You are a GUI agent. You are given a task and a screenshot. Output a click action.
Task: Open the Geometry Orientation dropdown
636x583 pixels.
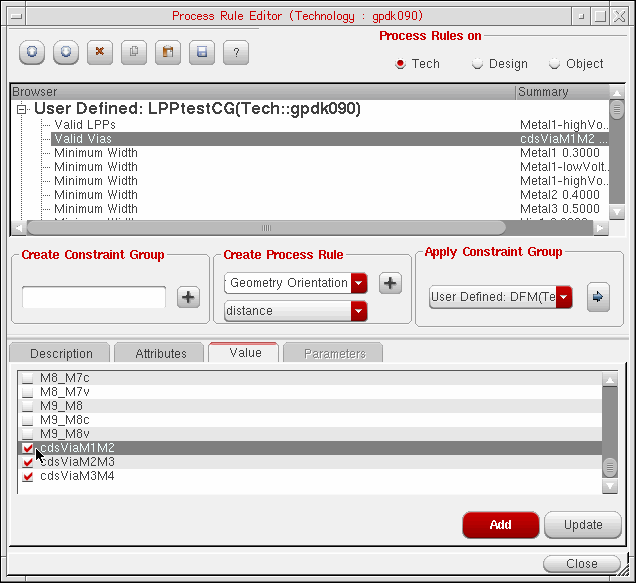tap(359, 283)
